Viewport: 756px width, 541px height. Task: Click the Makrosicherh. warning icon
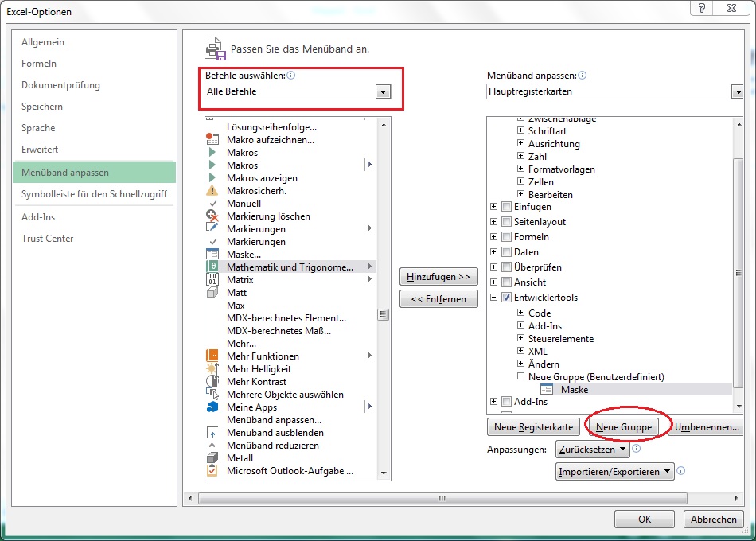point(212,190)
